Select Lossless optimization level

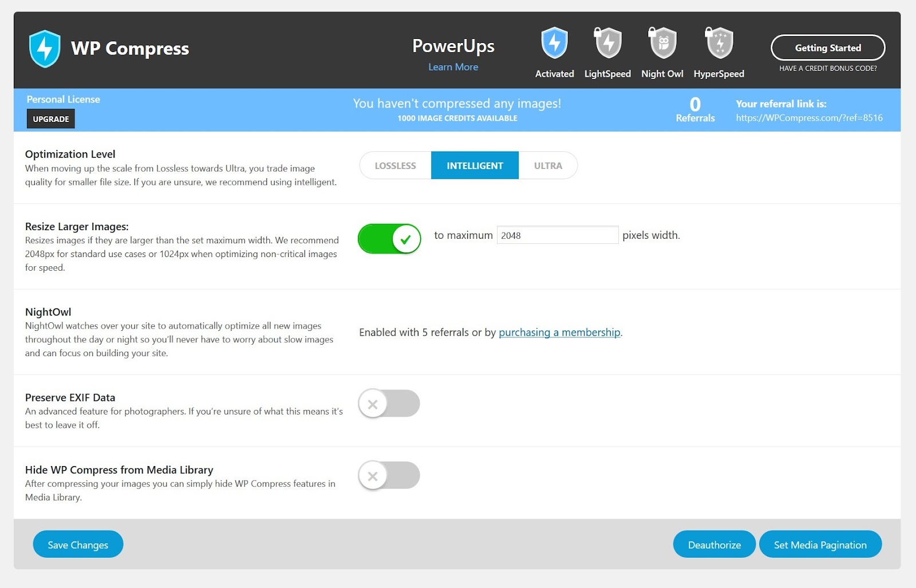395,165
